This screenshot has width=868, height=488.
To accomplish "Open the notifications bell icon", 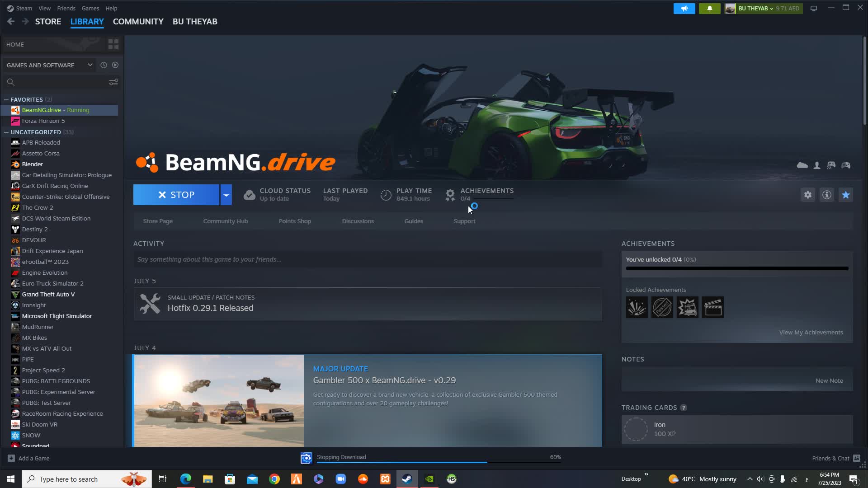I will click(x=709, y=8).
